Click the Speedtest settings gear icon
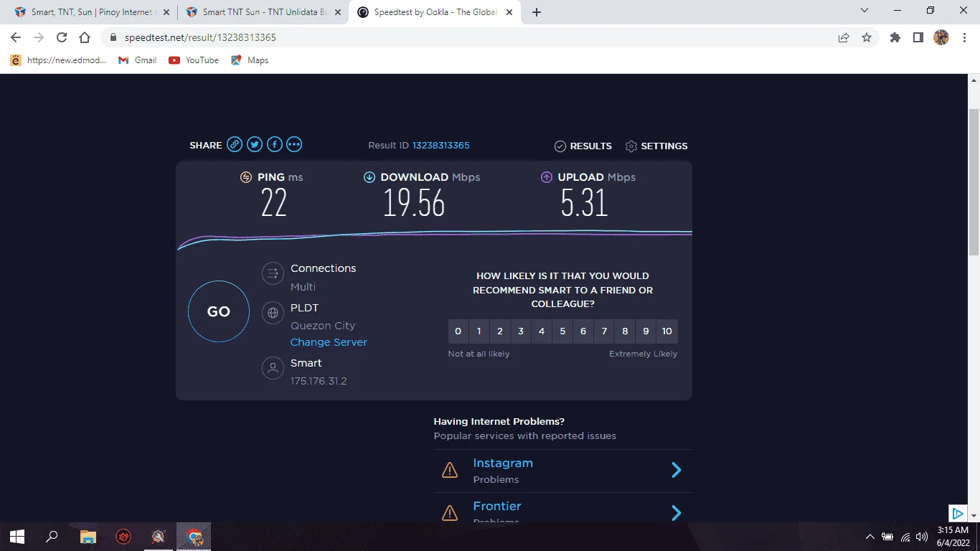Viewport: 980px width, 551px height. click(631, 146)
